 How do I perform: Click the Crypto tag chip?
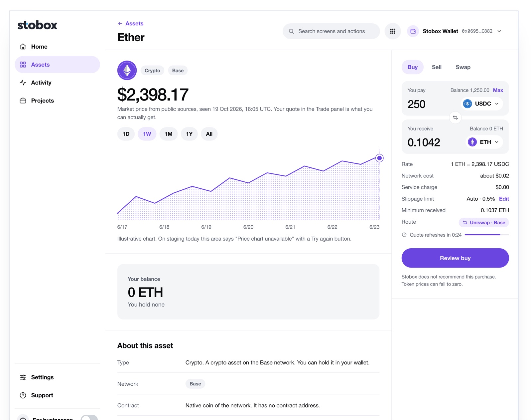coord(152,71)
